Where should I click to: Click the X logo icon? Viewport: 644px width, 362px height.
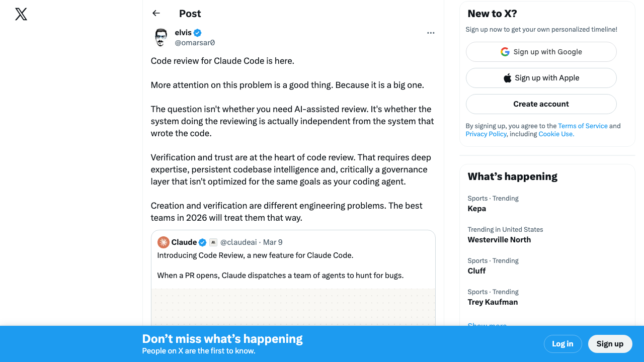(x=21, y=14)
